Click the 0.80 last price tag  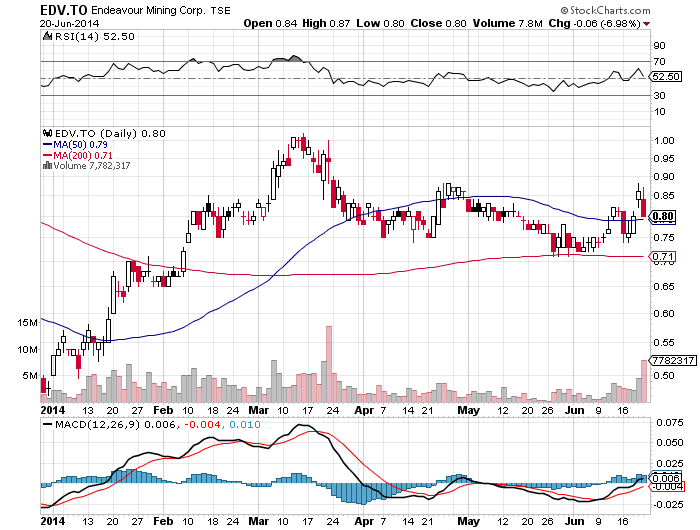(663, 217)
